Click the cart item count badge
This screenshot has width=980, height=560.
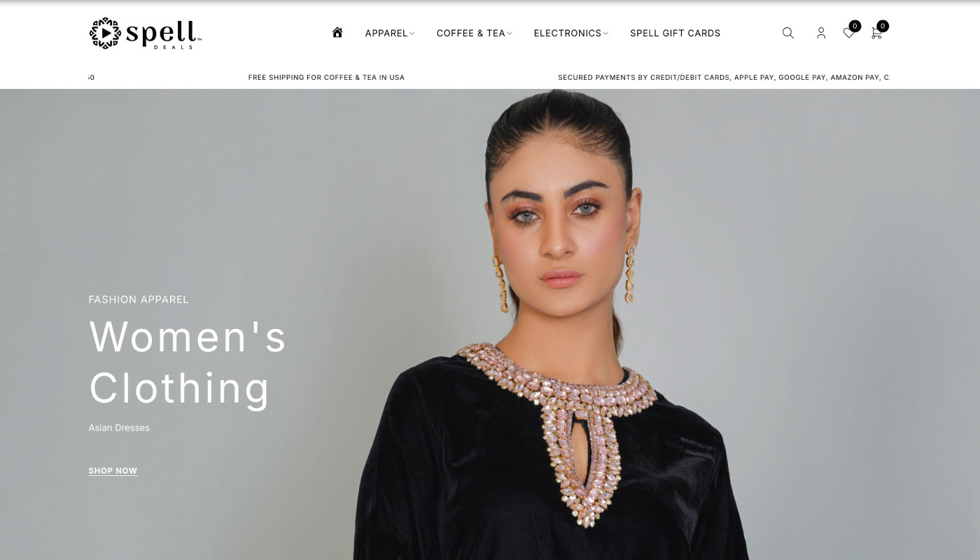(883, 26)
